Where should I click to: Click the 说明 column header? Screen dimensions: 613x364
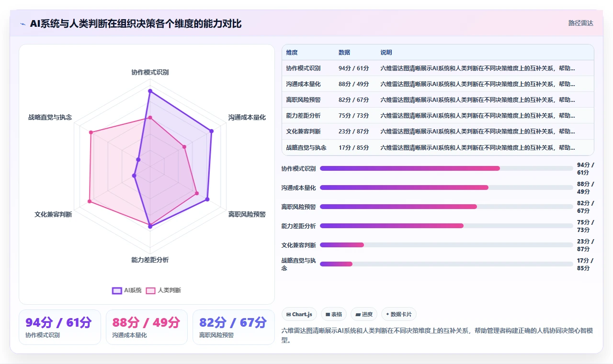coord(386,53)
